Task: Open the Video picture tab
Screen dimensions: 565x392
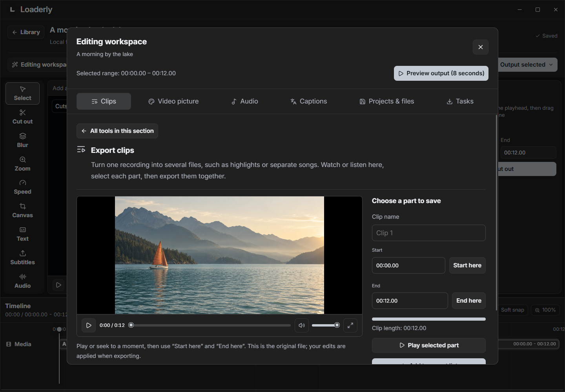Action: pyautogui.click(x=173, y=101)
